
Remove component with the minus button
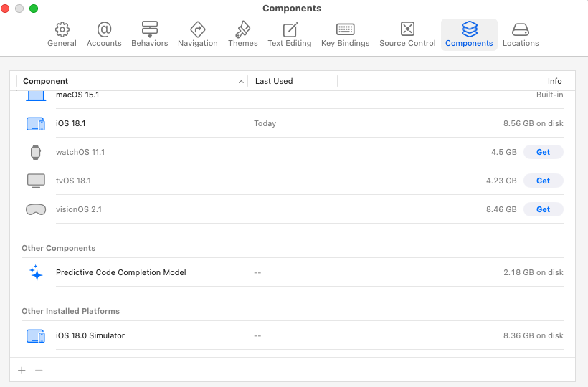tap(39, 370)
